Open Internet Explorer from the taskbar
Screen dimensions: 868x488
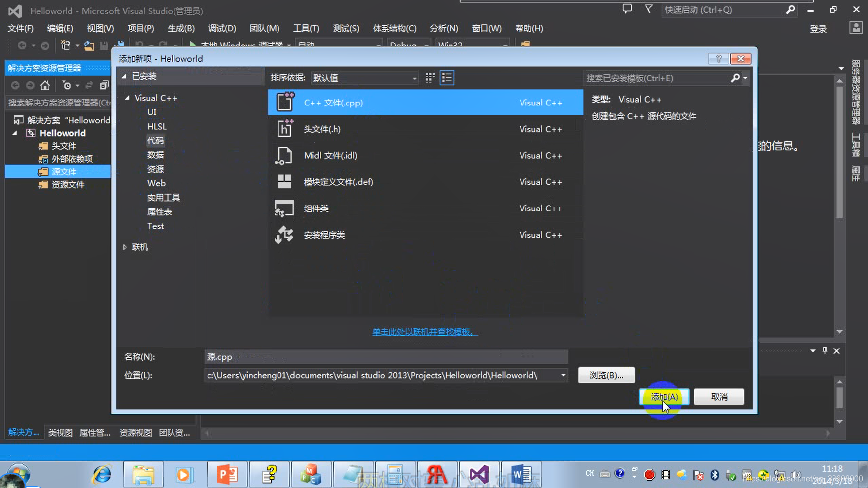102,475
